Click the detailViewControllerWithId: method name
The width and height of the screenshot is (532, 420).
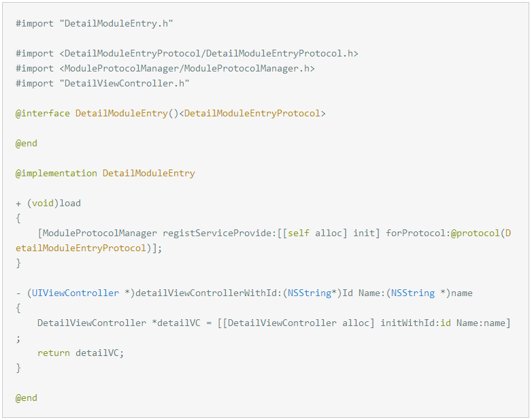point(209,293)
